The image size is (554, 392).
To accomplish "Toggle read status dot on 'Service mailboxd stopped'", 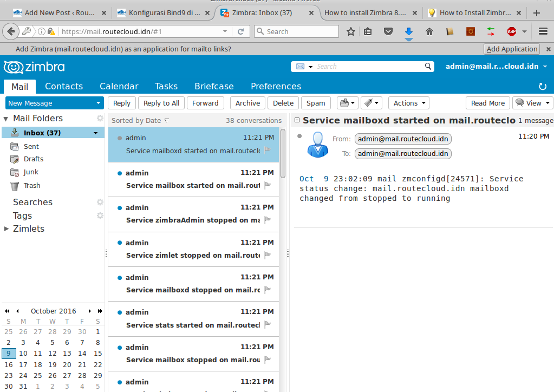I will click(x=120, y=278).
